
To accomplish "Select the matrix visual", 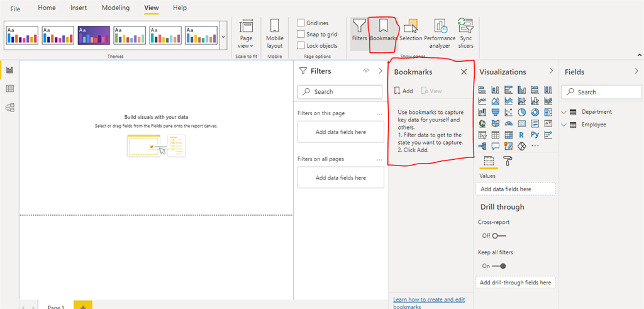I will tap(509, 135).
